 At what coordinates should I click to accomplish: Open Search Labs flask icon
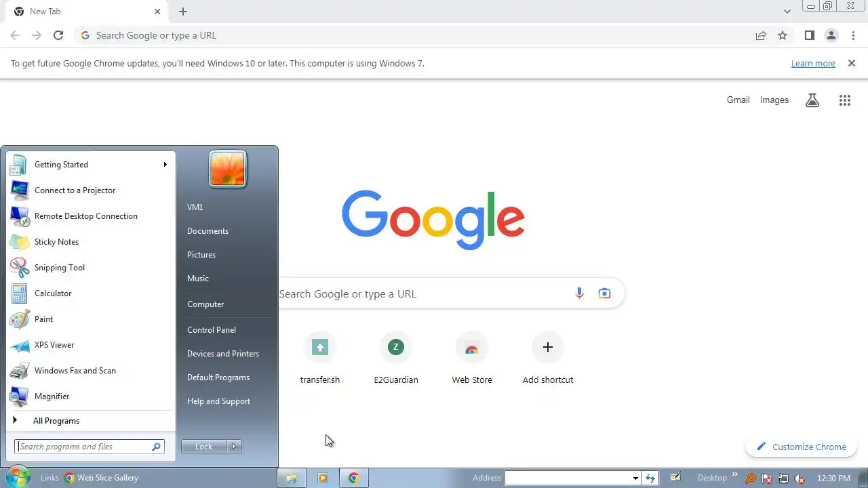[x=812, y=100]
